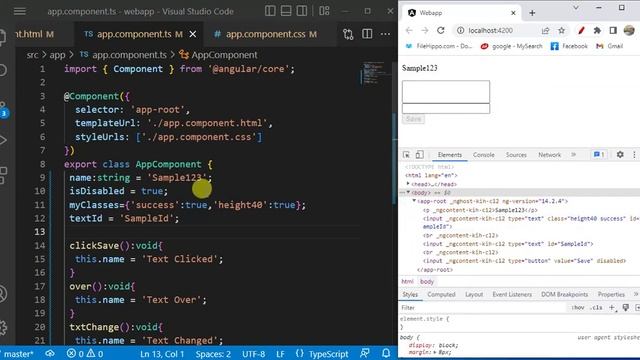Image resolution: width=640 pixels, height=360 pixels.
Task: Go forward in Chrome
Action: [424, 31]
